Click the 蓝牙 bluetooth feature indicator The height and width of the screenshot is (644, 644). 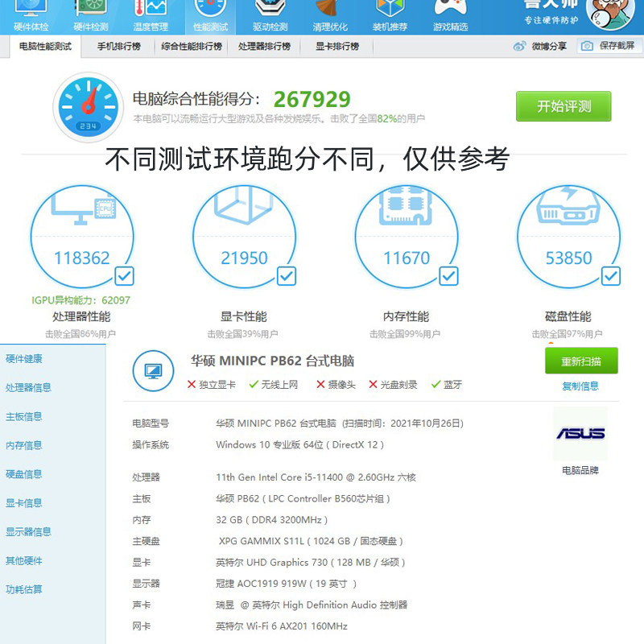(x=447, y=385)
